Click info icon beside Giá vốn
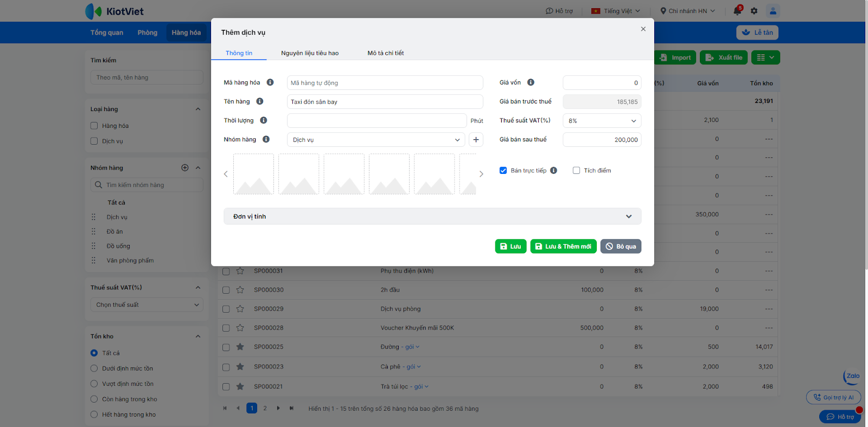This screenshot has height=427, width=868. (531, 82)
